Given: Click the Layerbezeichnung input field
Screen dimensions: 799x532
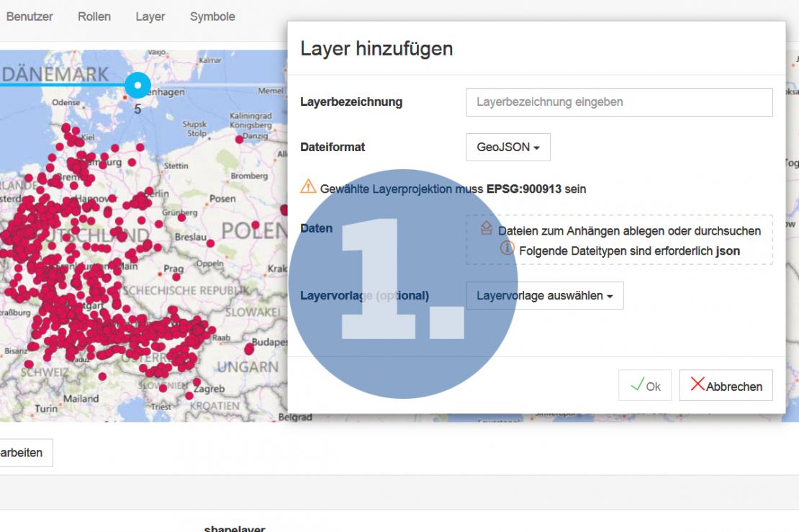Looking at the screenshot, I should 619,102.
